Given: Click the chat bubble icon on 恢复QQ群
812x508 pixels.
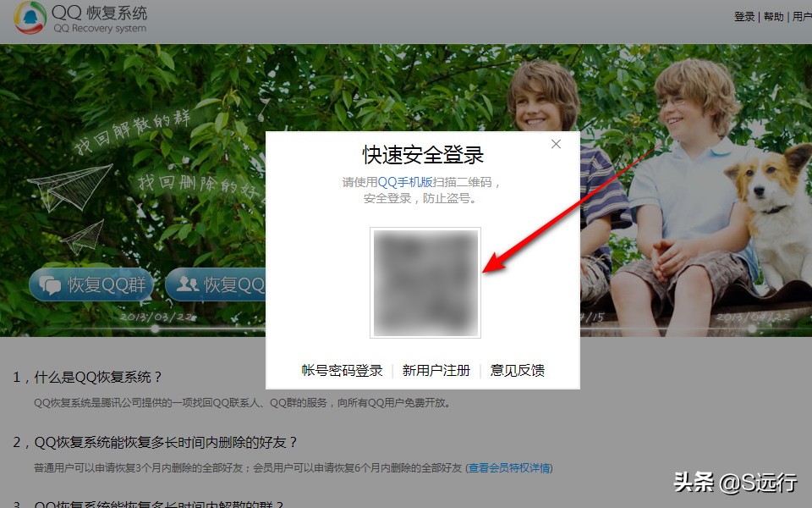Looking at the screenshot, I should click(50, 285).
